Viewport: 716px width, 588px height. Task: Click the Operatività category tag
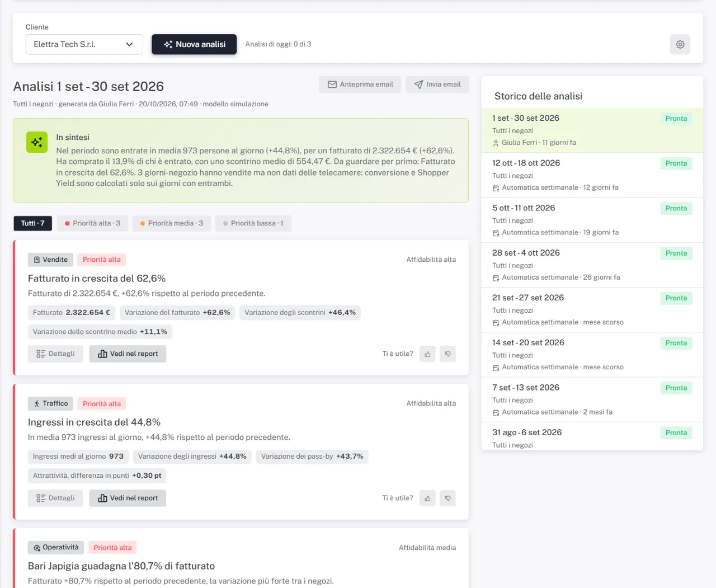tap(55, 547)
